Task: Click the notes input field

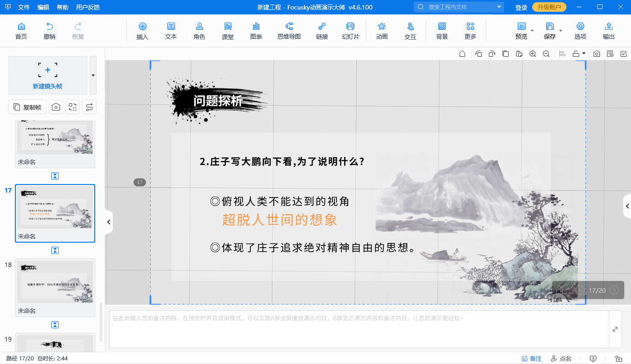Action: point(359,329)
